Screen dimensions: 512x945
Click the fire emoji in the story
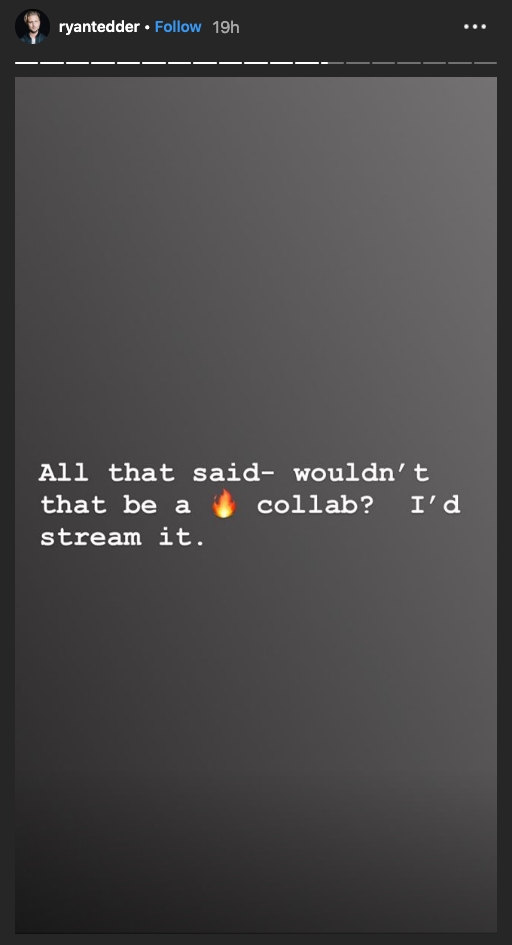pyautogui.click(x=223, y=503)
